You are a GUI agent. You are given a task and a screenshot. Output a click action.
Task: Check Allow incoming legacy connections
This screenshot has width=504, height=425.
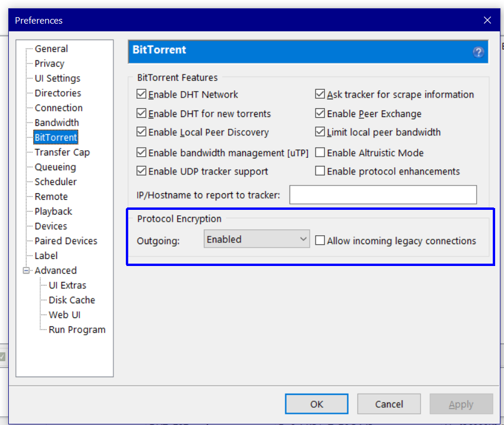(x=320, y=241)
